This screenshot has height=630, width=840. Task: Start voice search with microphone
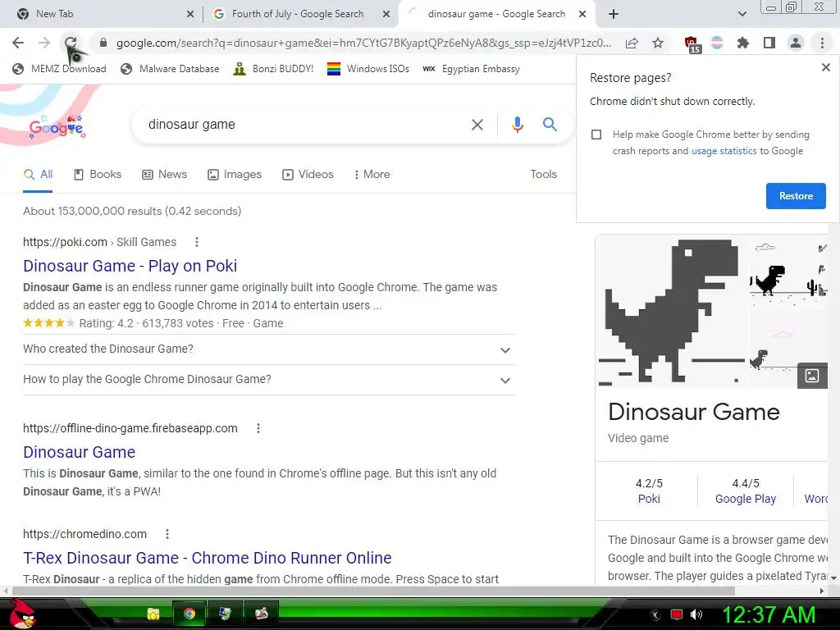(517, 125)
